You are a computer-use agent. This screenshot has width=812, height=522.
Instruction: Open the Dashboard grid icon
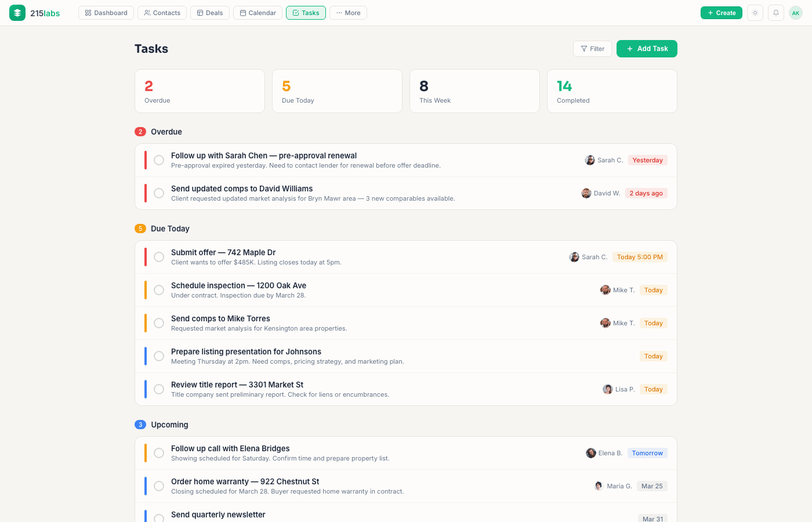click(x=88, y=12)
